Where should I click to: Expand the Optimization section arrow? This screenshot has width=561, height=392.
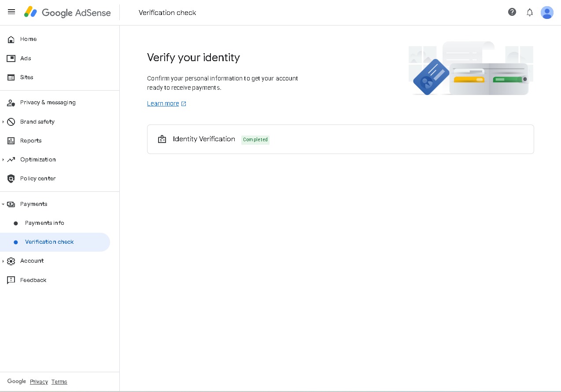click(3, 160)
